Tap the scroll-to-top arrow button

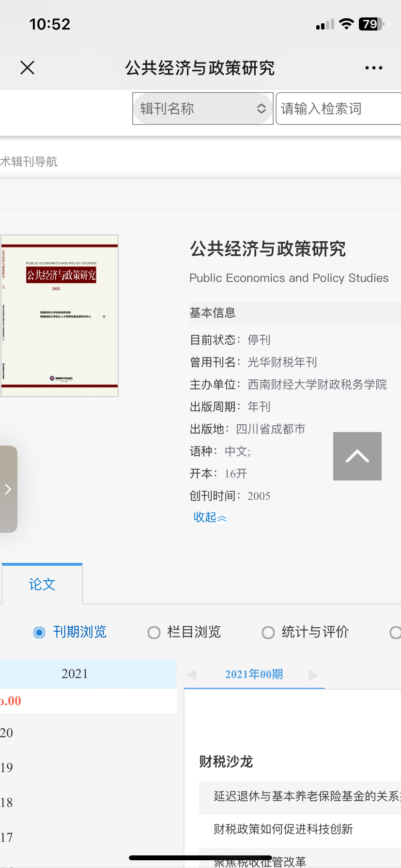pos(357,456)
